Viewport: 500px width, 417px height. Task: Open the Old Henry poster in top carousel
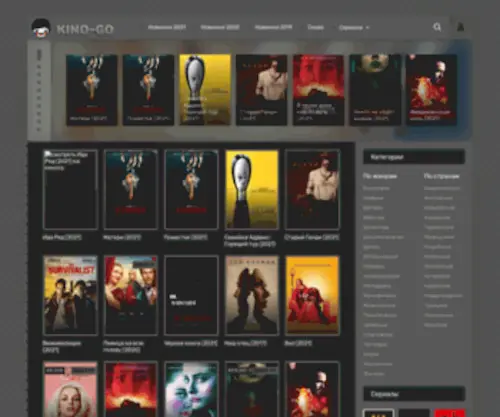point(262,90)
